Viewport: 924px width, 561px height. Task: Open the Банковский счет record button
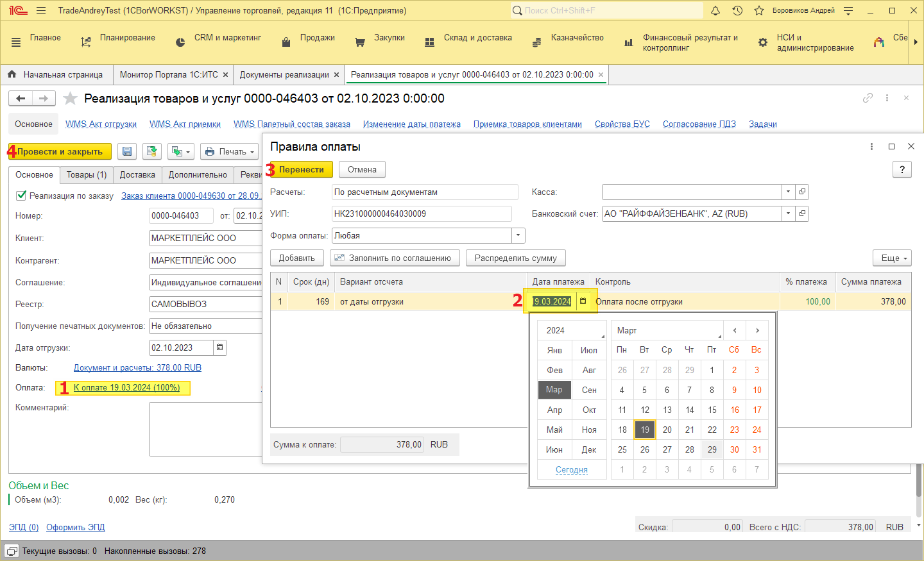point(802,214)
